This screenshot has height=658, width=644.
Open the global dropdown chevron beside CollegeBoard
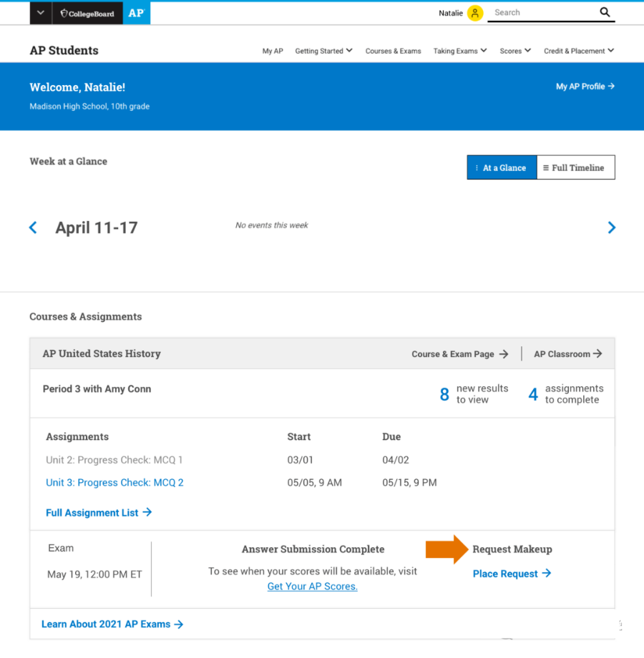(x=41, y=13)
